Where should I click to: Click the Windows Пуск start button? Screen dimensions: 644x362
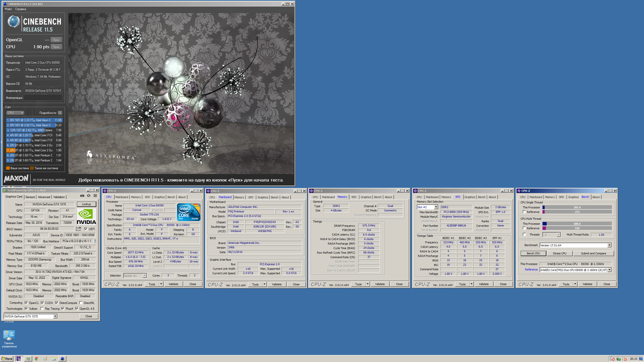[7, 359]
